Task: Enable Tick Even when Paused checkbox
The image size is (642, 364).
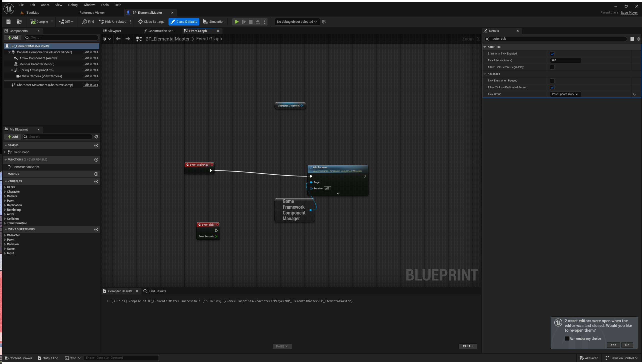Action: pos(552,81)
